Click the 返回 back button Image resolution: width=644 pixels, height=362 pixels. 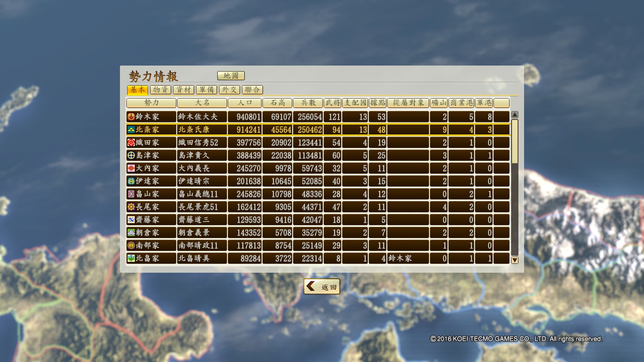(322, 287)
